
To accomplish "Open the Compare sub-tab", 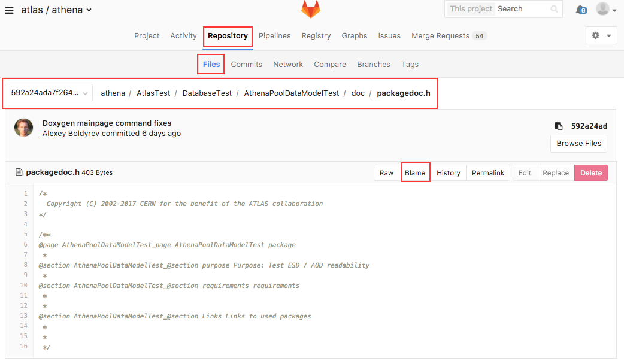I will (330, 65).
